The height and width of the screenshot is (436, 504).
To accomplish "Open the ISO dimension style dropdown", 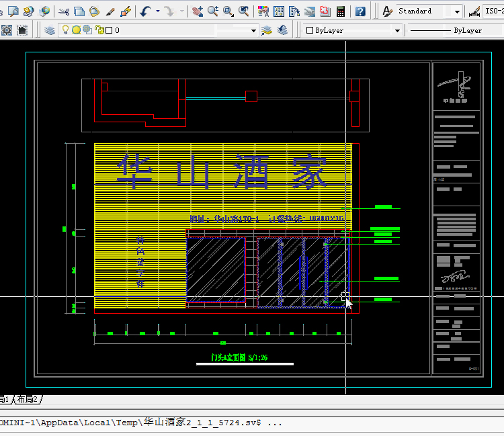I will pyautogui.click(x=493, y=11).
